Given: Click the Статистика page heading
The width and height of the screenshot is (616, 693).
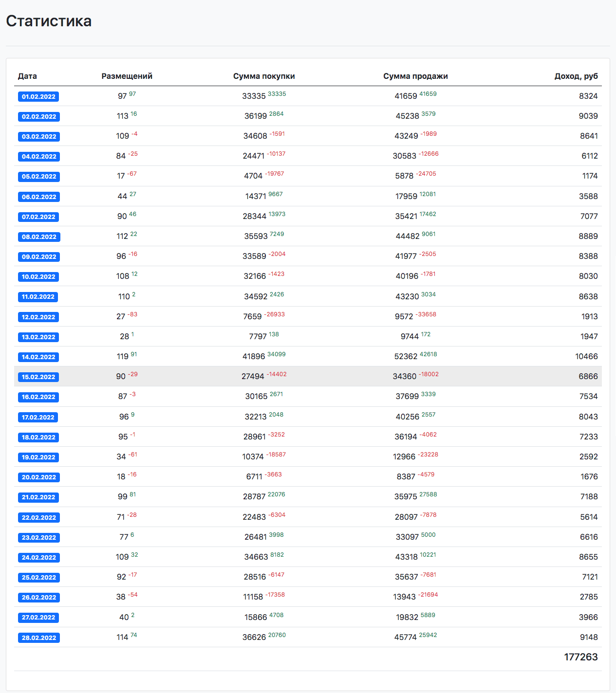Looking at the screenshot, I should (x=49, y=21).
